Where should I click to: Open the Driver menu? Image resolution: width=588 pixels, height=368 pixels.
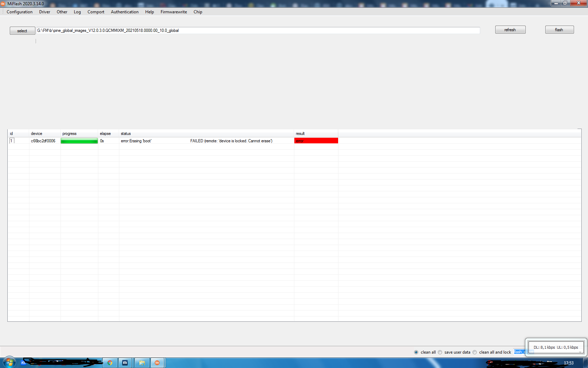click(44, 12)
